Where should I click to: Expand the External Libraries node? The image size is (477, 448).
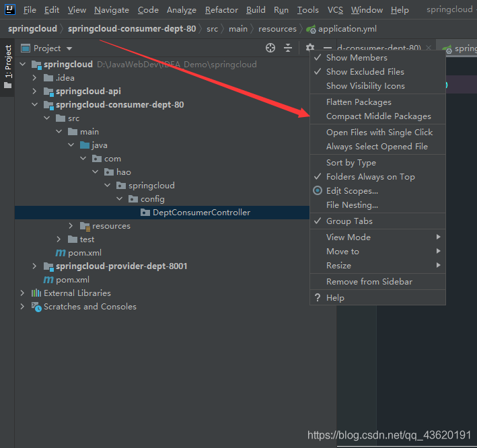point(22,293)
